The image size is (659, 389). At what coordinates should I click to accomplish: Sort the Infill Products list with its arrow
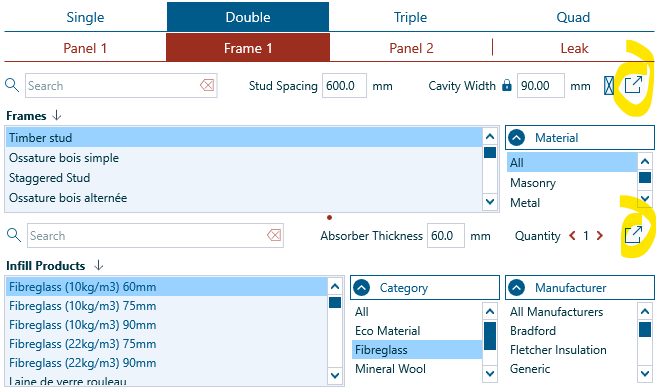(98, 265)
